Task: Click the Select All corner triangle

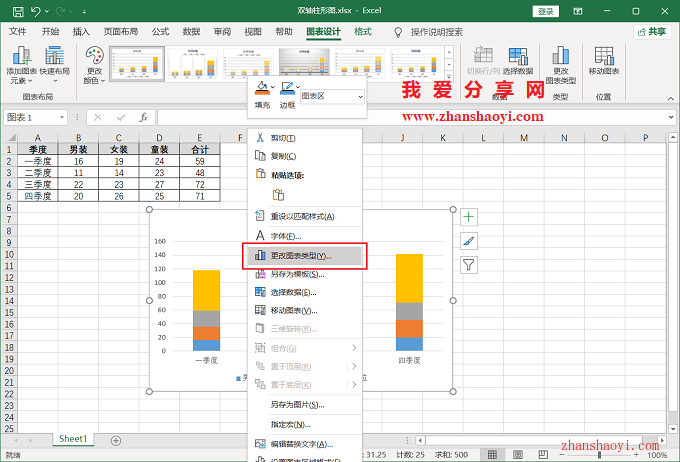Action: pyautogui.click(x=12, y=138)
